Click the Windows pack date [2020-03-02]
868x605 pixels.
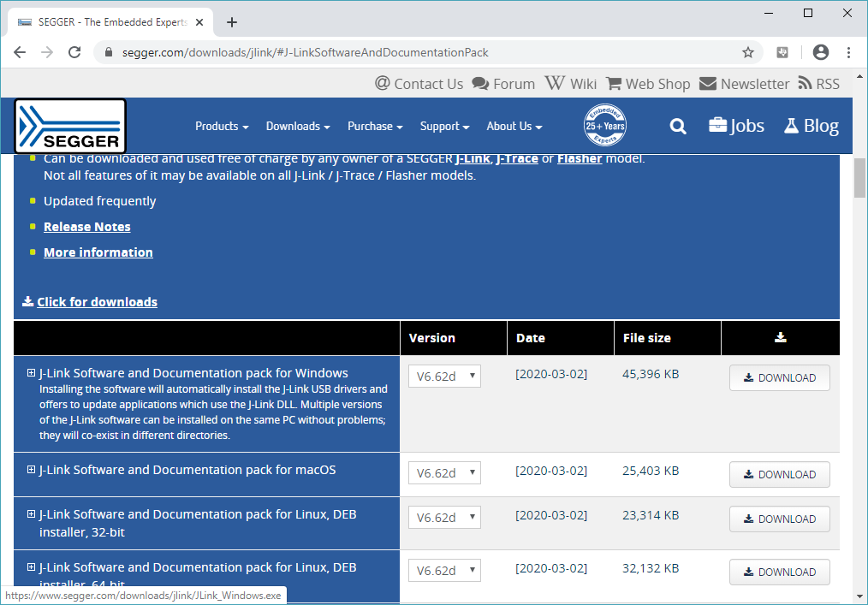point(550,374)
